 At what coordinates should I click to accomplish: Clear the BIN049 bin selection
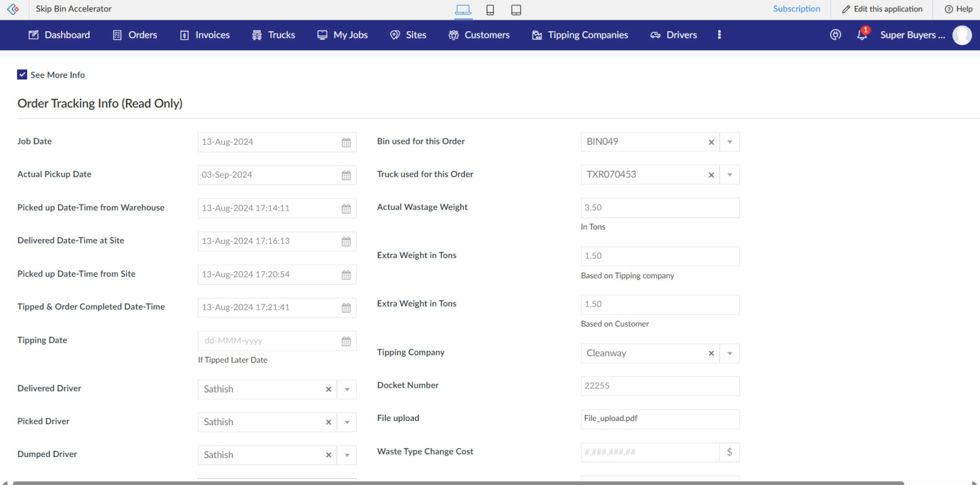[x=711, y=142]
